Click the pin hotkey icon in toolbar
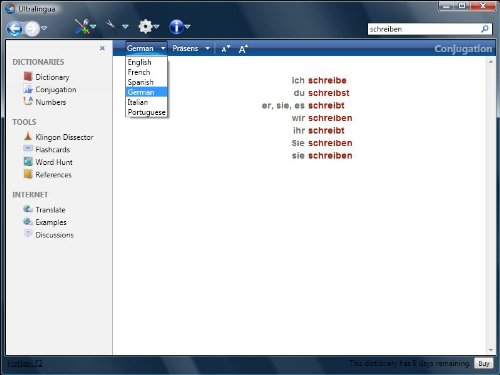The height and width of the screenshot is (375, 500). 110,24
